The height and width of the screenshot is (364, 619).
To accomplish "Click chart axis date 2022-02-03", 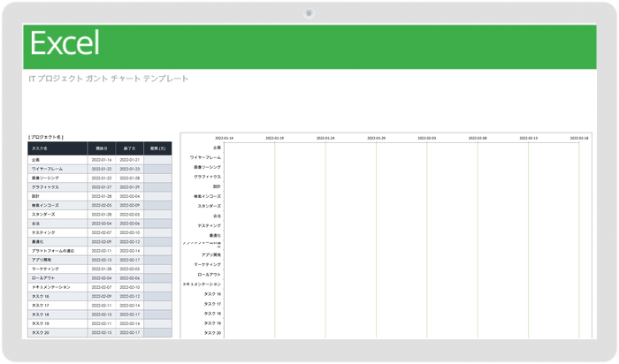I will [427, 138].
